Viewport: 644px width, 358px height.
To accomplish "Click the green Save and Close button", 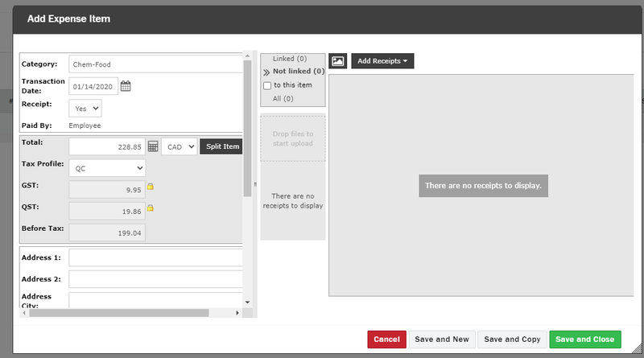I will tap(585, 339).
